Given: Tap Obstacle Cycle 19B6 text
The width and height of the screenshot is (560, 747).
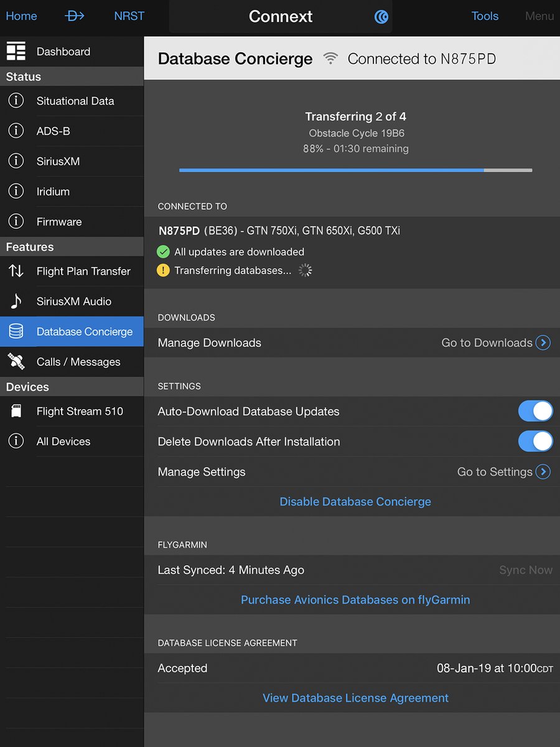Looking at the screenshot, I should point(357,133).
